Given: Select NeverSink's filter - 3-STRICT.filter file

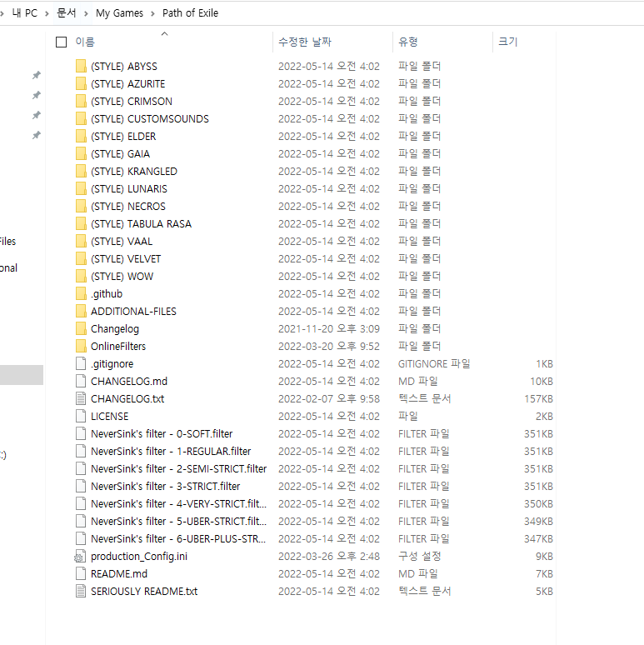Looking at the screenshot, I should click(165, 486).
